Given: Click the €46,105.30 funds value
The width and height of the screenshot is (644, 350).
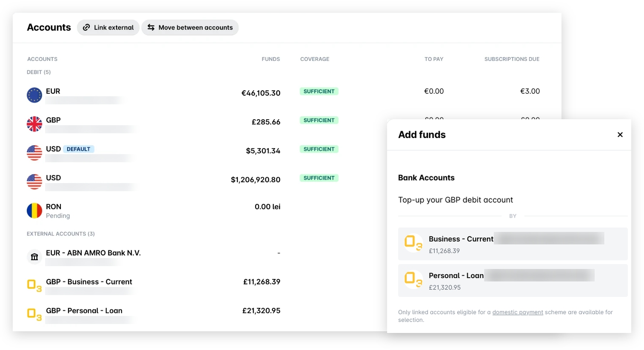Looking at the screenshot, I should click(261, 93).
